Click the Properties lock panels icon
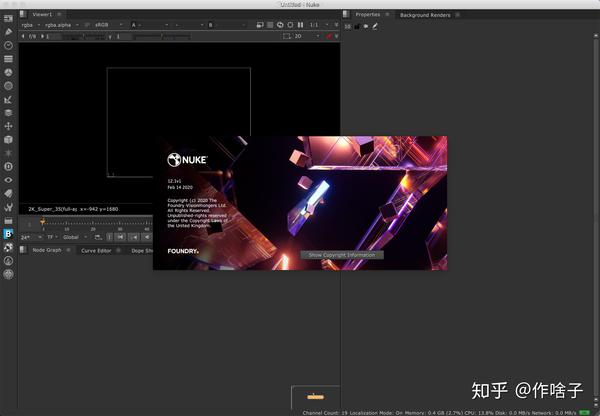 [x=357, y=26]
